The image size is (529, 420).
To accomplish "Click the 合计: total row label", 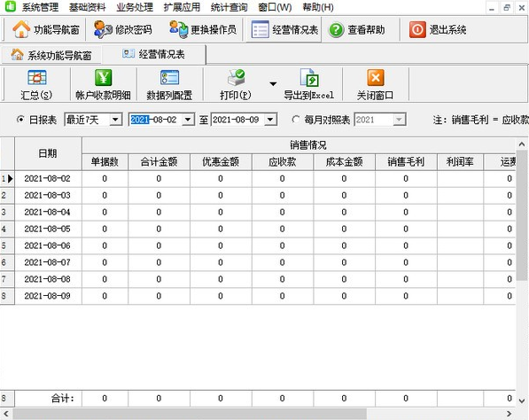I will (x=63, y=399).
